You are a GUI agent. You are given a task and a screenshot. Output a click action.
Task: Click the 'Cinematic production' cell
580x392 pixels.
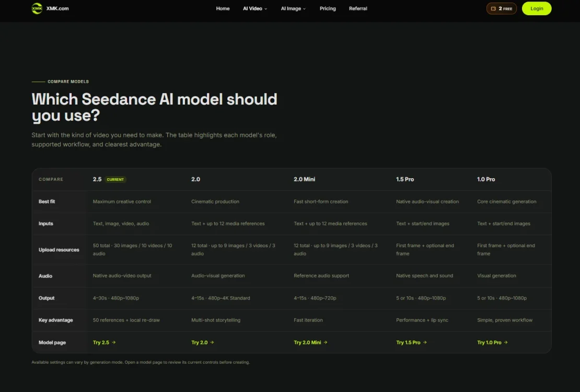click(215, 202)
